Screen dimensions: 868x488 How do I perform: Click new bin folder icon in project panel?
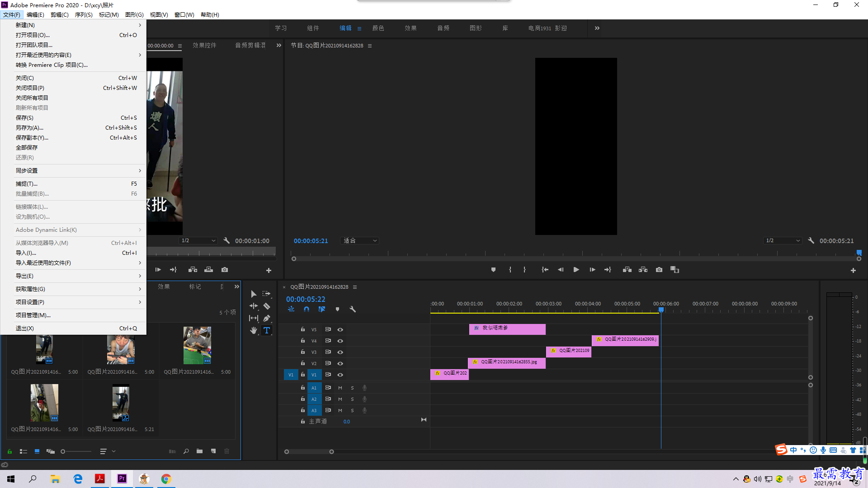tap(199, 451)
